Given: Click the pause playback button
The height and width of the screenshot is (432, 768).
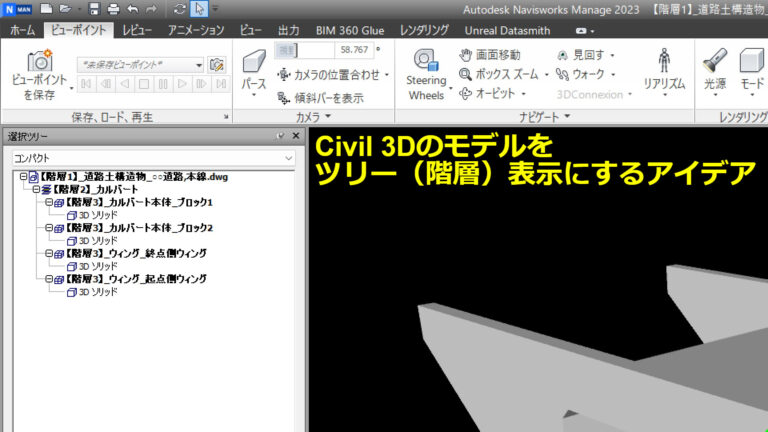Looking at the screenshot, I should click(163, 84).
